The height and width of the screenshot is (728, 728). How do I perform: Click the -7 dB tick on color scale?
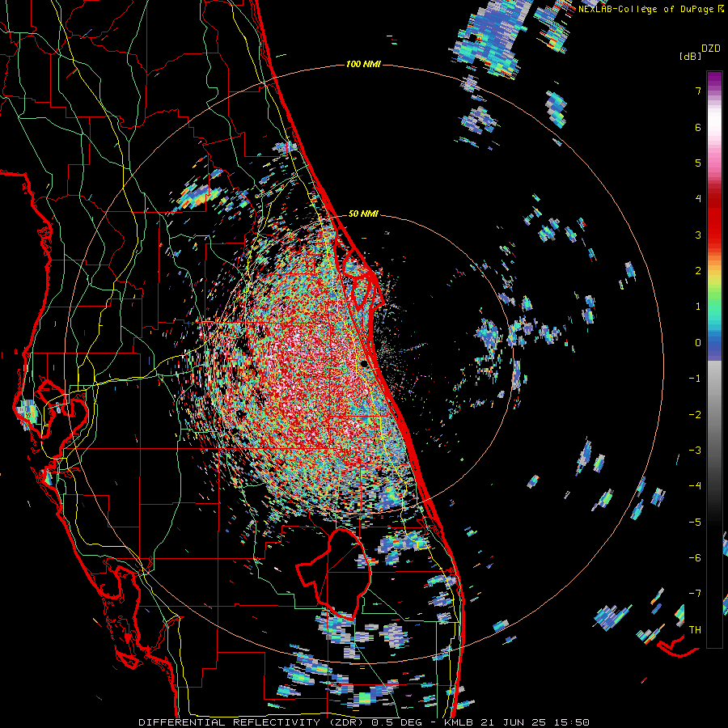pos(695,594)
